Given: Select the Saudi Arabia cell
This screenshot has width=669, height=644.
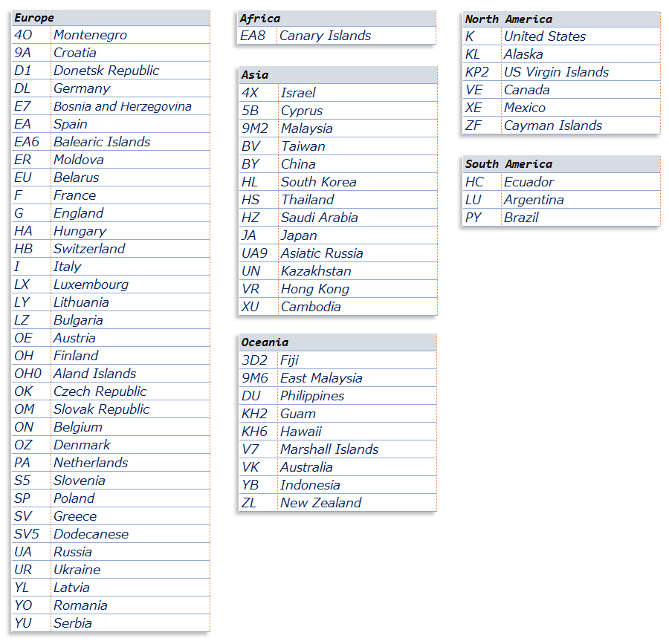Looking at the screenshot, I should coord(319,218).
